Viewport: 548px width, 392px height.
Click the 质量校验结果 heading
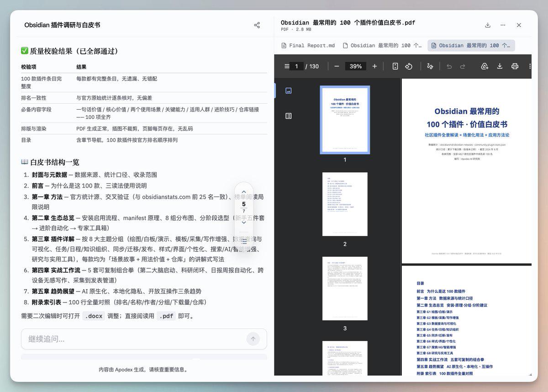pos(69,51)
